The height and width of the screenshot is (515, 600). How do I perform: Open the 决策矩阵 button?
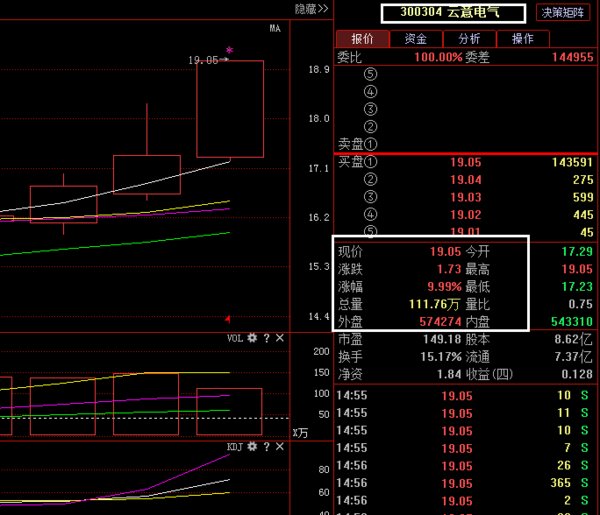click(562, 13)
